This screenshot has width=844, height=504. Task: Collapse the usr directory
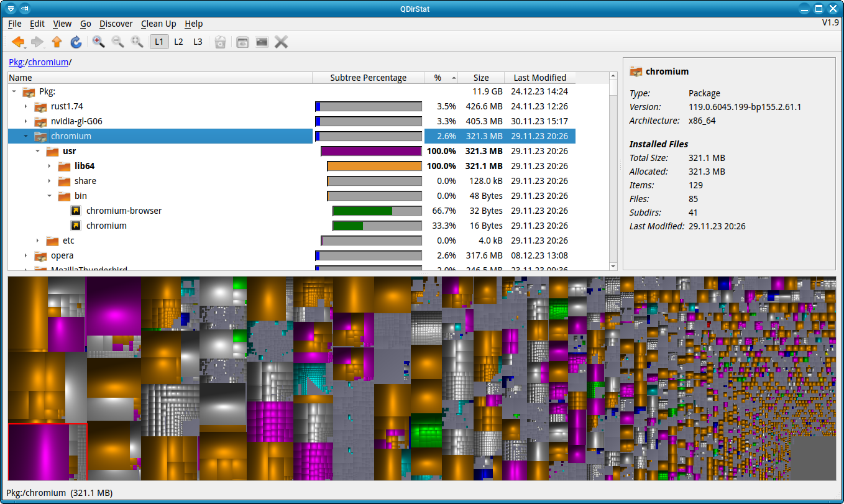(x=37, y=151)
